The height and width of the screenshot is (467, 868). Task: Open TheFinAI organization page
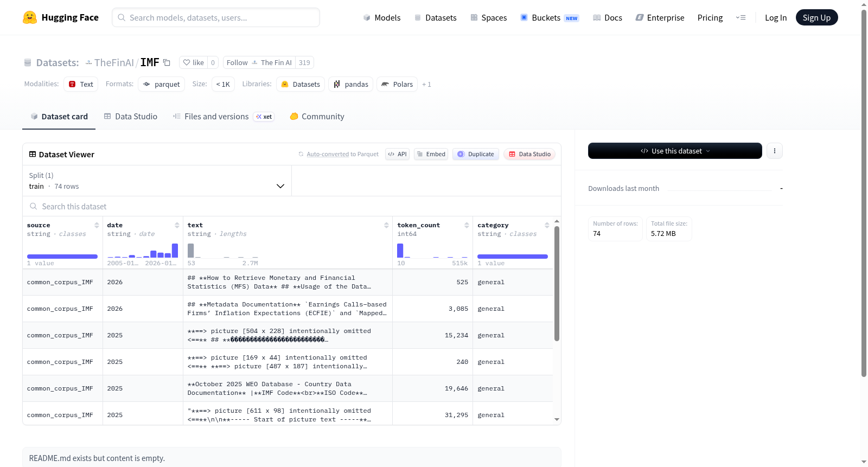coord(114,62)
